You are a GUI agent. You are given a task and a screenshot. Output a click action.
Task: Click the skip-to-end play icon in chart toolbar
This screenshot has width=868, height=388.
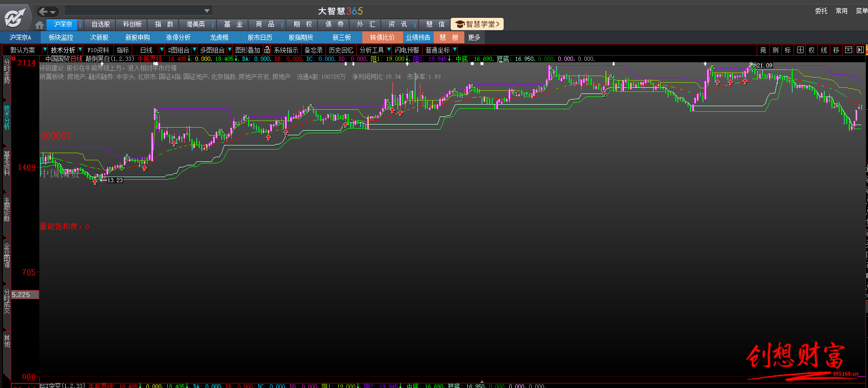tap(860, 50)
